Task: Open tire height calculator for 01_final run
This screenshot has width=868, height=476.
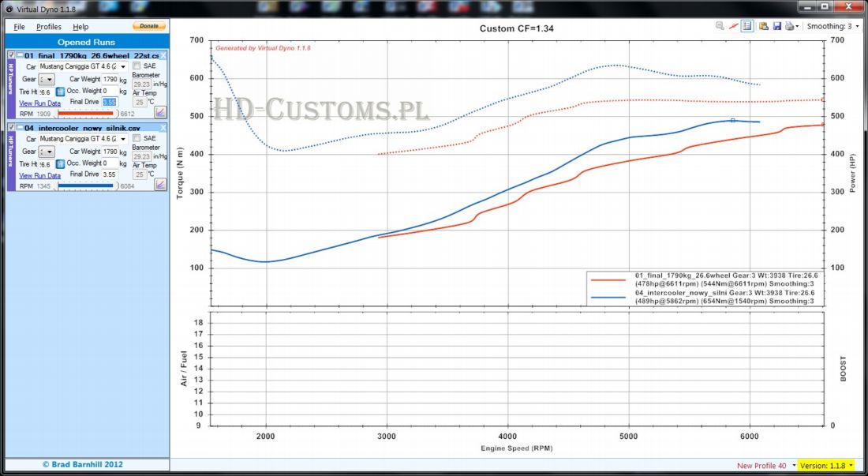Action: 60,92
